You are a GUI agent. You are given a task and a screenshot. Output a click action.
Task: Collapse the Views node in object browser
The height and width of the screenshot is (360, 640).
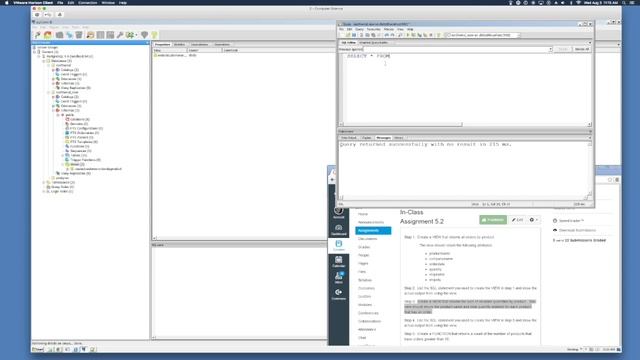click(62, 164)
